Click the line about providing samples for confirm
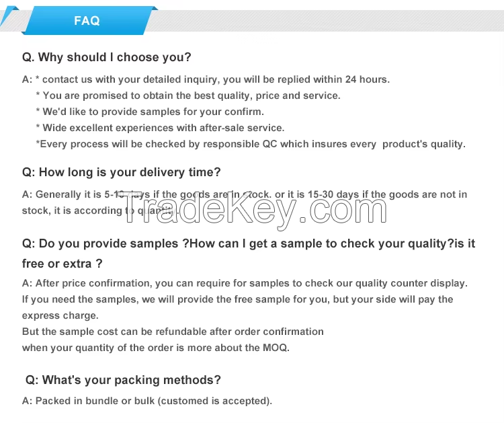The width and height of the screenshot is (504, 423). [150, 112]
